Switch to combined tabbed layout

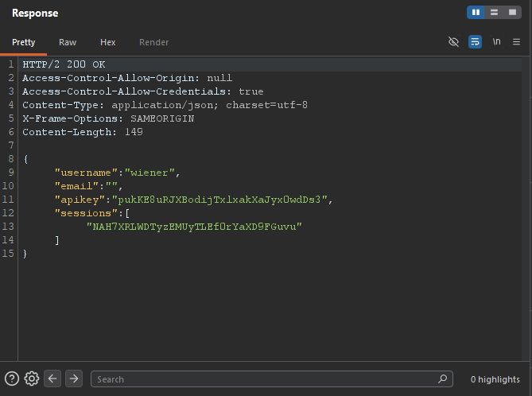click(x=512, y=13)
